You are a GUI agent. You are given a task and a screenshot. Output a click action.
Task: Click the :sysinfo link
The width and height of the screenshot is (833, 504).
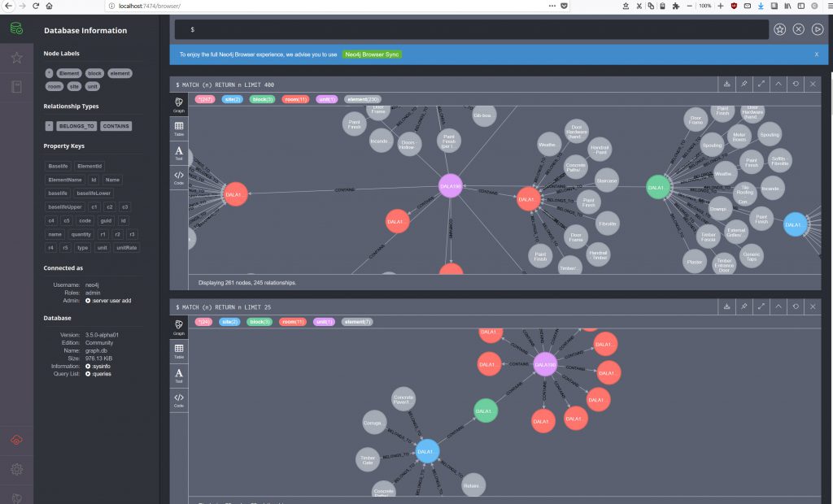[102, 366]
